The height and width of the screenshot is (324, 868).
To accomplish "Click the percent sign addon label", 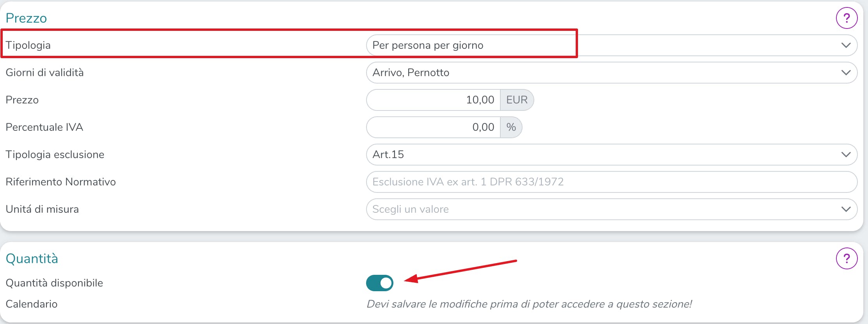I will [511, 127].
